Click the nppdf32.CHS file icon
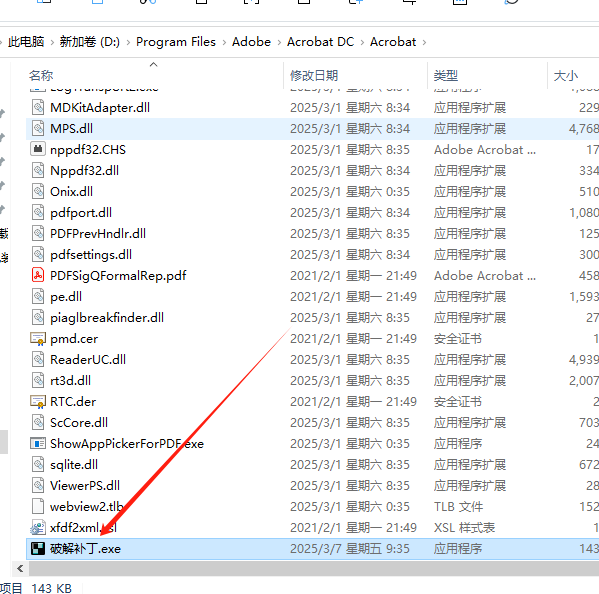599x594 pixels. (x=38, y=149)
